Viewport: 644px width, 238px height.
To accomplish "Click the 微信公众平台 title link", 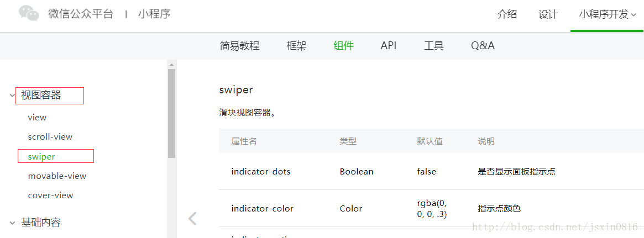I will point(81,14).
